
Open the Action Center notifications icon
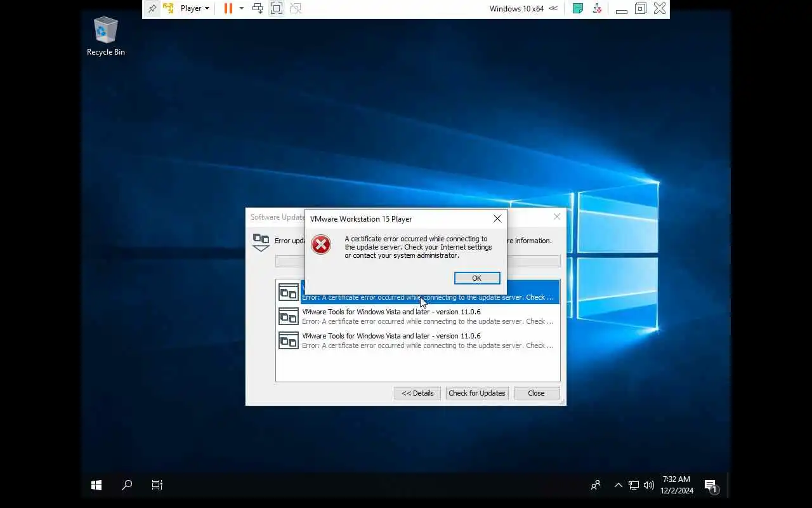711,486
